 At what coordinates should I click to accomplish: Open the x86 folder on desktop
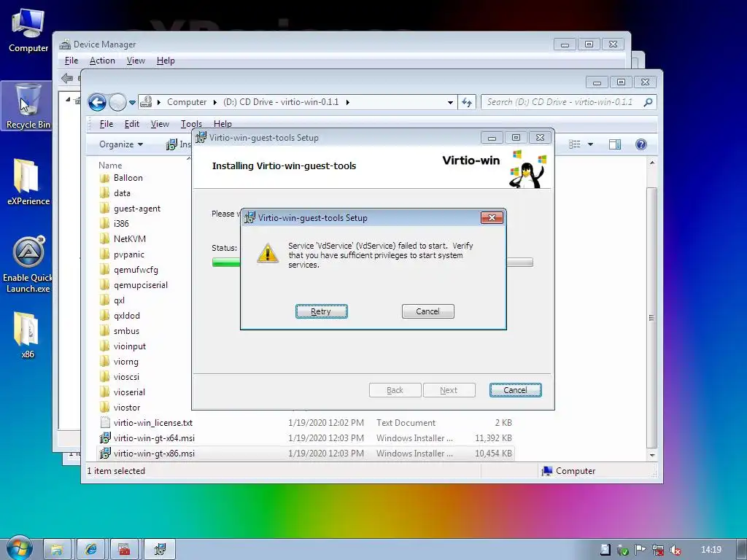tap(27, 335)
